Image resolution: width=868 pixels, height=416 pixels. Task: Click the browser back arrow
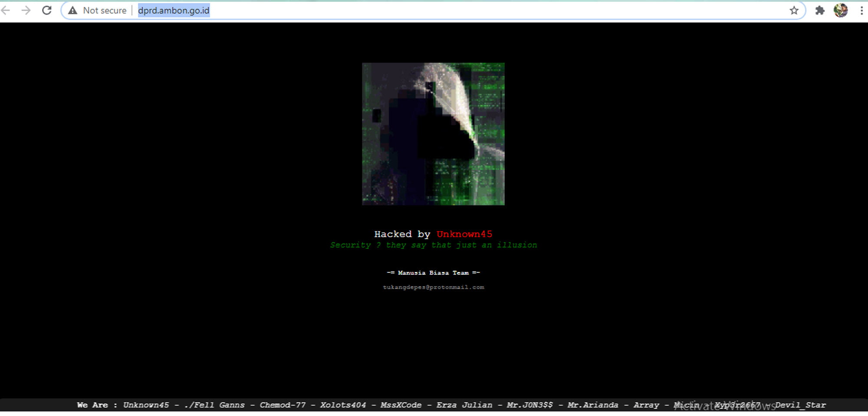pyautogui.click(x=6, y=10)
